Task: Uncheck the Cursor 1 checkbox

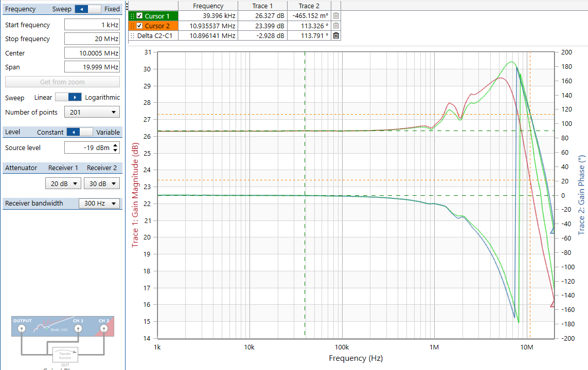Action: (139, 16)
